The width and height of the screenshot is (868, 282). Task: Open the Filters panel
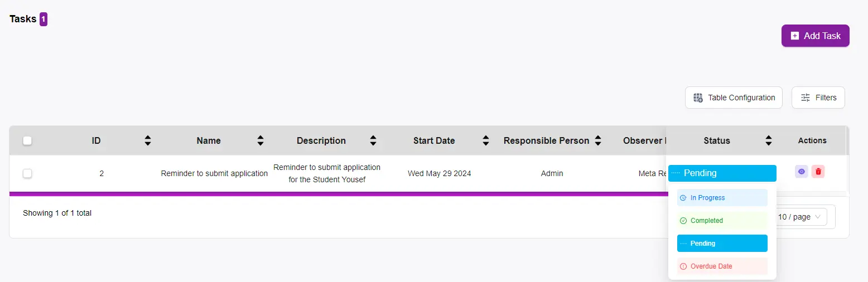[818, 98]
